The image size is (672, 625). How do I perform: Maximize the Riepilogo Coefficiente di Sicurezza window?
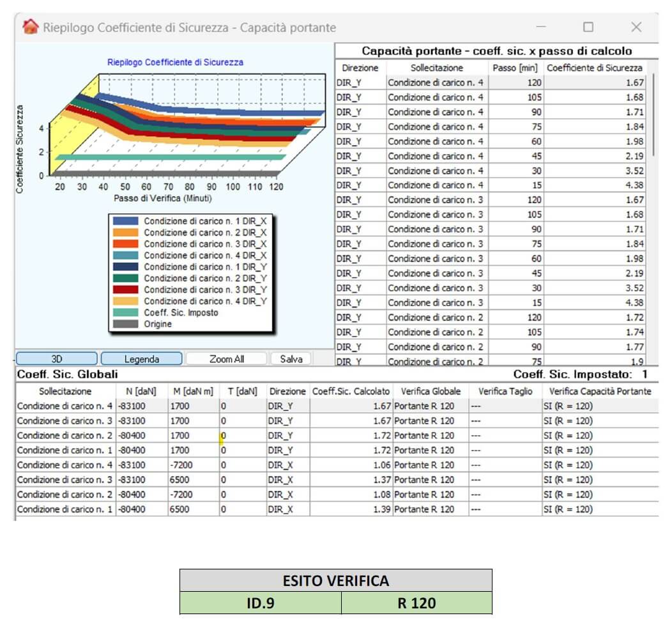click(588, 27)
